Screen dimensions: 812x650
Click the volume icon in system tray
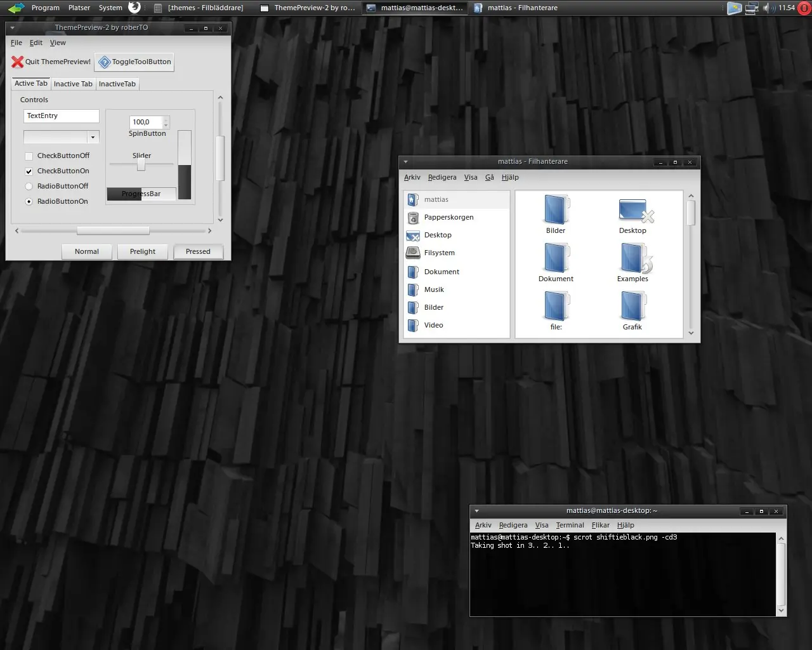tap(769, 8)
